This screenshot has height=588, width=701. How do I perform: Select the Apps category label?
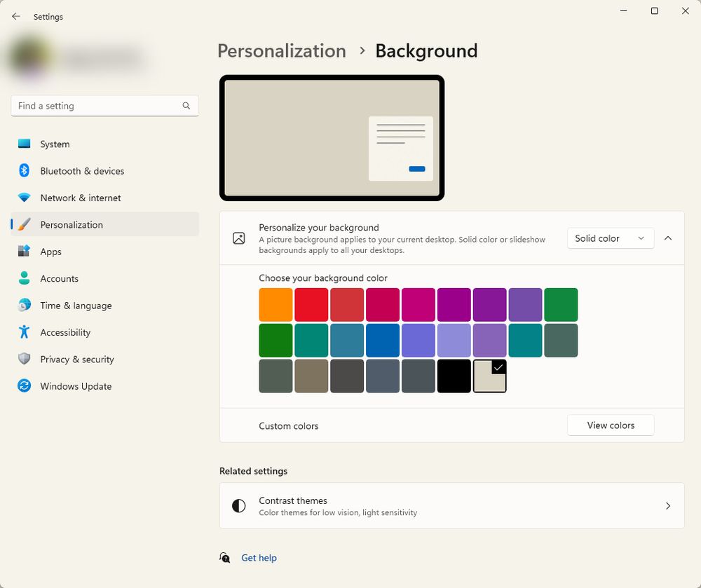pos(51,252)
